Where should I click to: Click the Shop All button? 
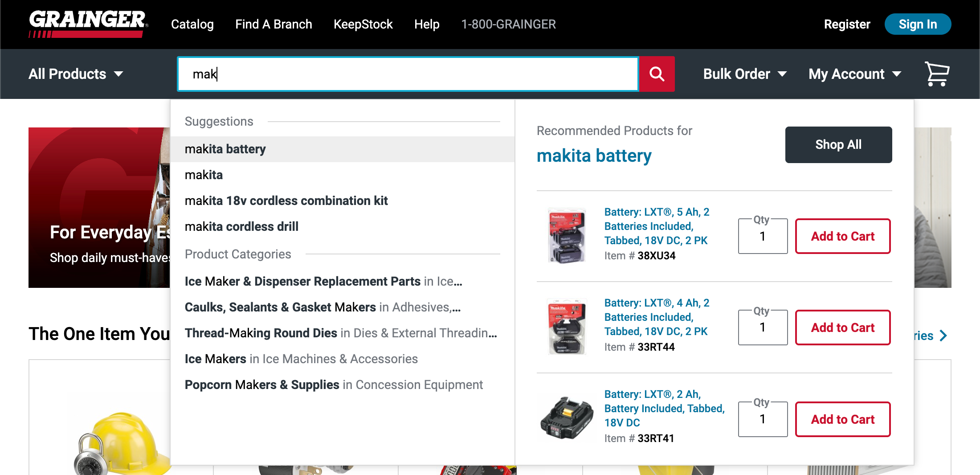click(838, 144)
